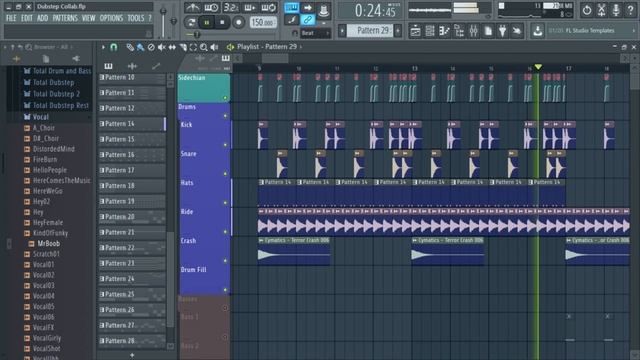Click the brush icon beside the link button

click(x=291, y=20)
